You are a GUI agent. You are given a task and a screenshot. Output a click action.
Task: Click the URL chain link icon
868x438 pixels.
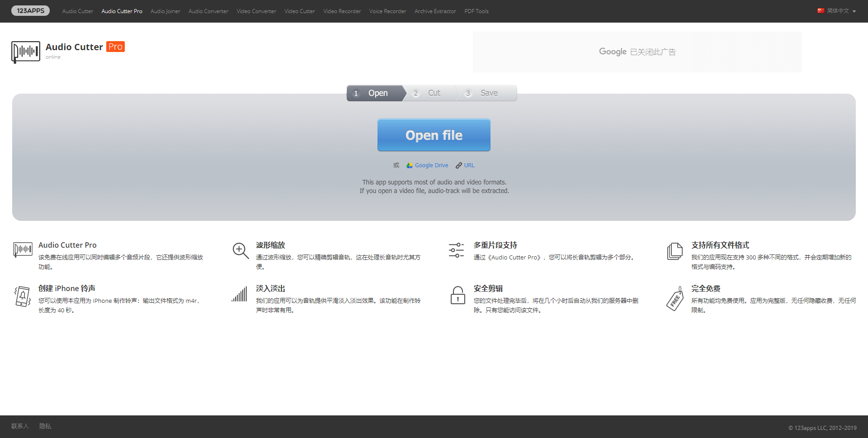coord(459,165)
